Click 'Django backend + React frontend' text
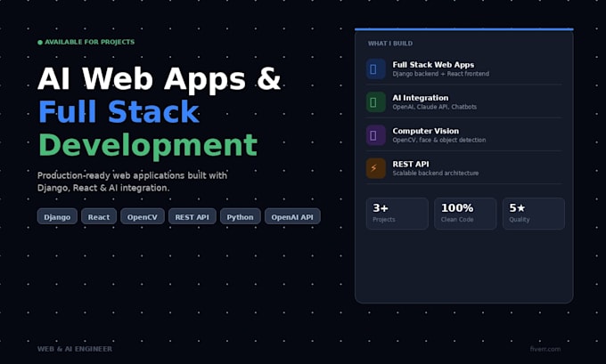Screen dimensions: 606x364 click(440, 74)
